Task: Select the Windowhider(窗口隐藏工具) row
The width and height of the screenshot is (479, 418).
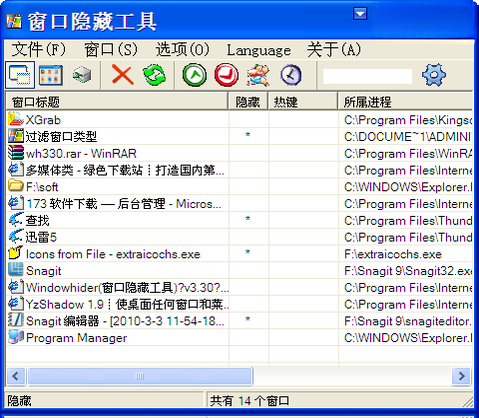Action: click(239, 287)
